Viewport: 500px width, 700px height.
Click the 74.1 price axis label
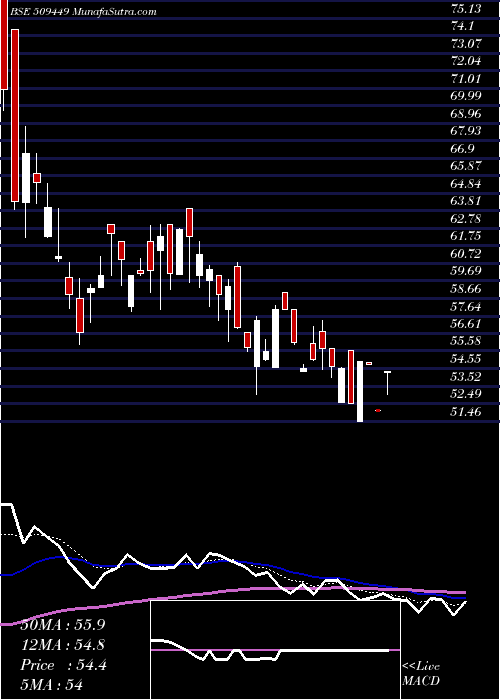tap(462, 26)
